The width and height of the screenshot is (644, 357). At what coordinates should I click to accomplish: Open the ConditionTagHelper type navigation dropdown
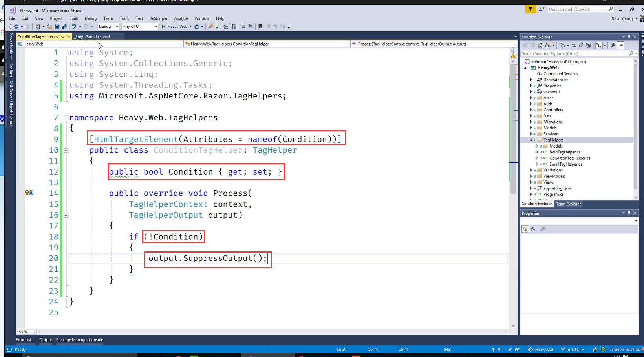267,44
